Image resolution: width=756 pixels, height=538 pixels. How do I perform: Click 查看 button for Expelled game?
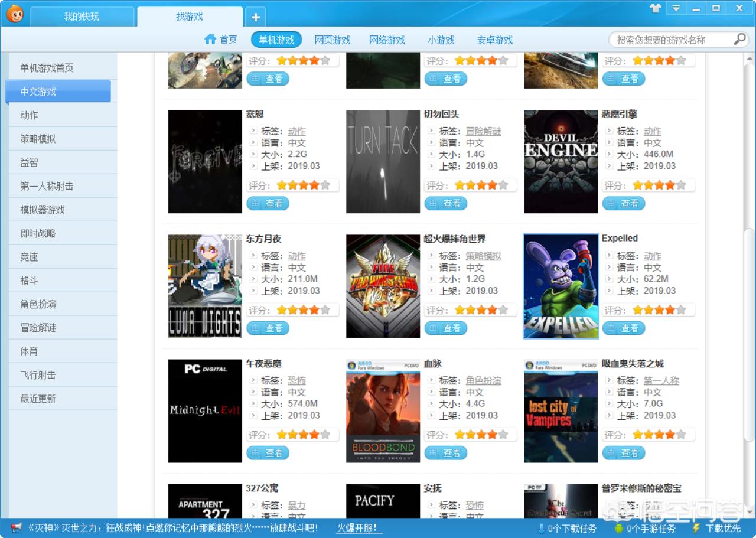pyautogui.click(x=624, y=328)
